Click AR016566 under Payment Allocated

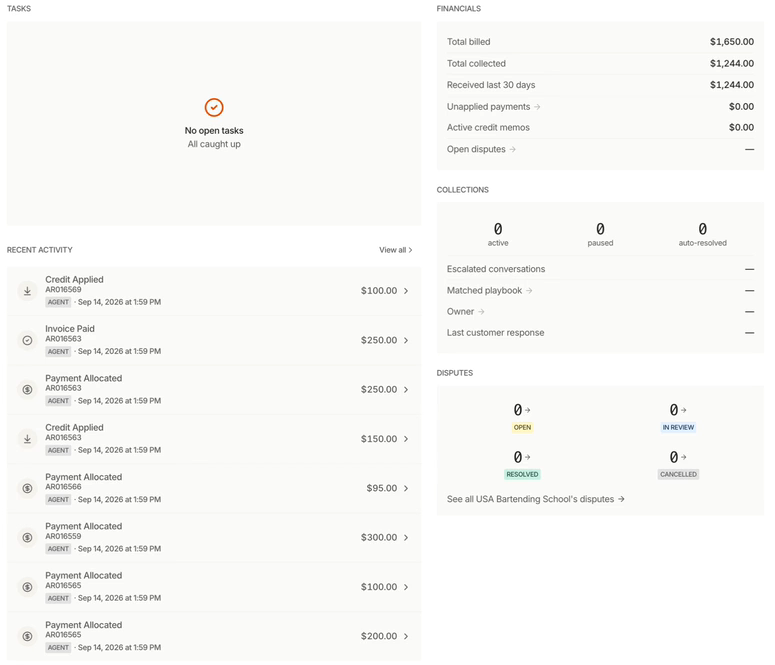63,487
